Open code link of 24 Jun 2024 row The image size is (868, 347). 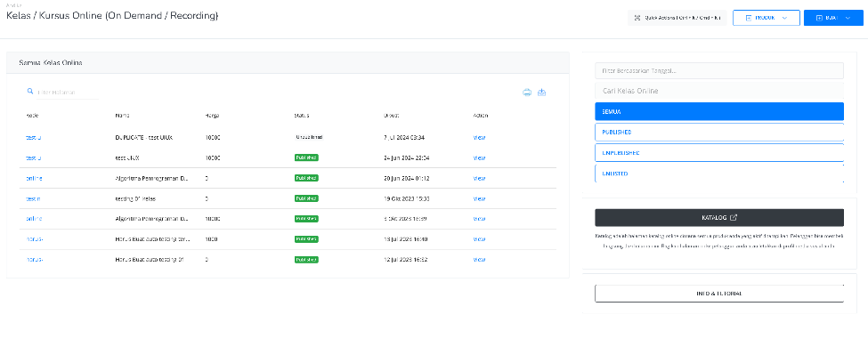[x=33, y=157]
